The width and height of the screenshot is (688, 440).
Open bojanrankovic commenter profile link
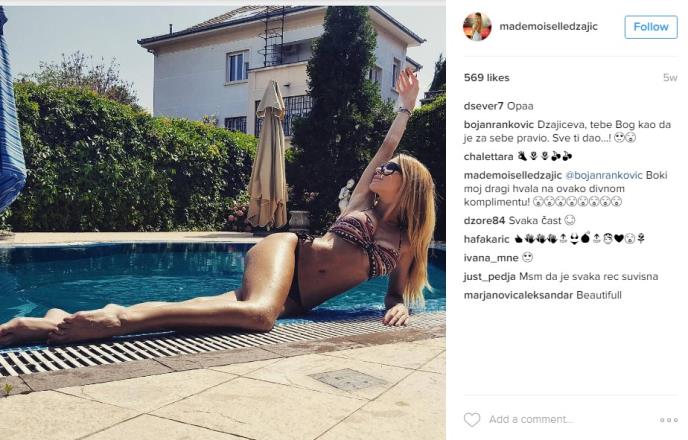[x=499, y=125]
